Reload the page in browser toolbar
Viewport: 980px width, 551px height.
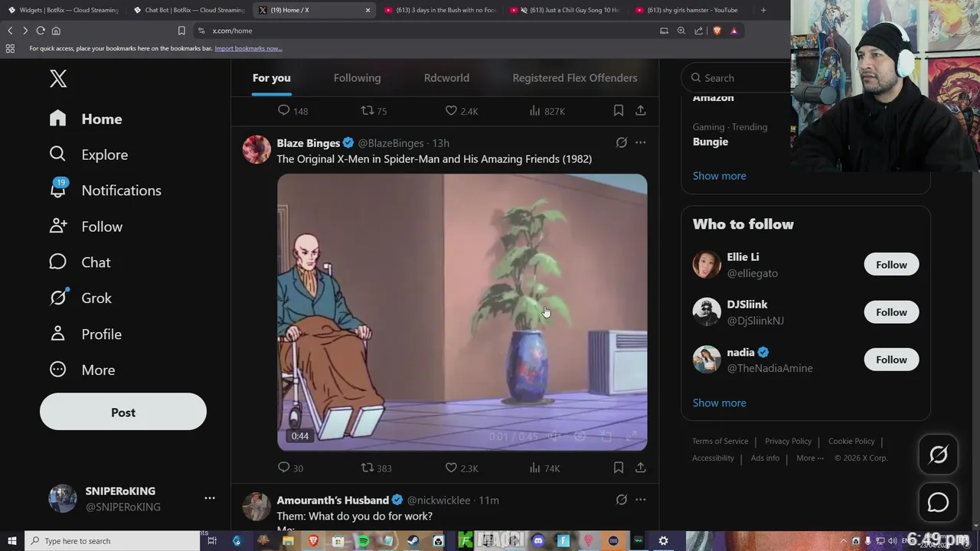coord(40,31)
